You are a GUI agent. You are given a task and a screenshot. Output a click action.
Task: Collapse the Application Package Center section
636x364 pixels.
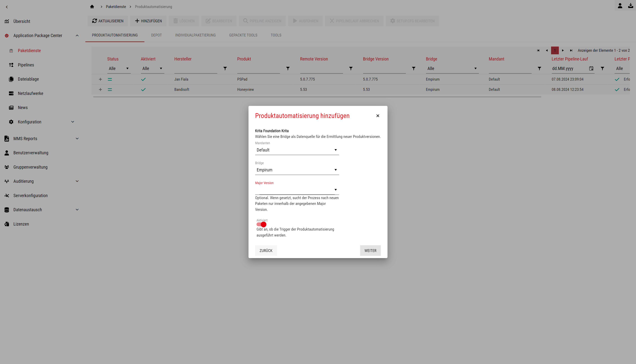coord(77,36)
